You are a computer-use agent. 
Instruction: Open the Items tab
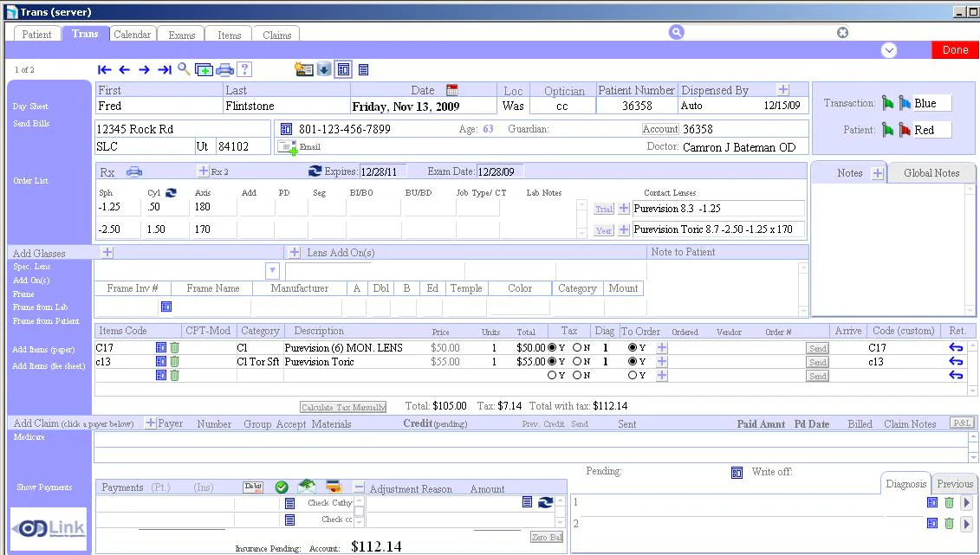(x=230, y=35)
